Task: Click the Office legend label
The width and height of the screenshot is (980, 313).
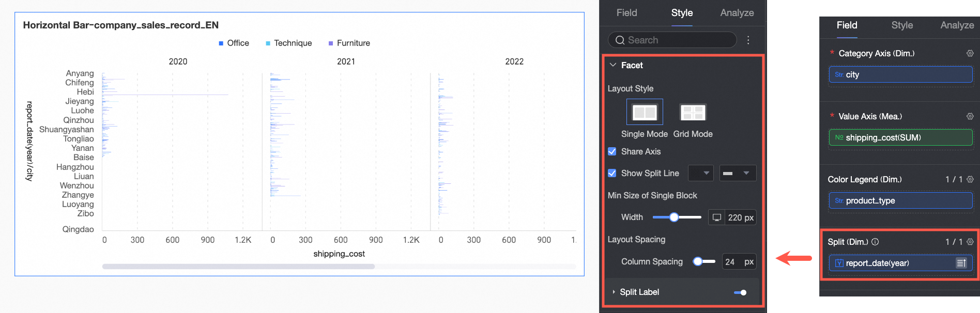Action: coord(238,43)
